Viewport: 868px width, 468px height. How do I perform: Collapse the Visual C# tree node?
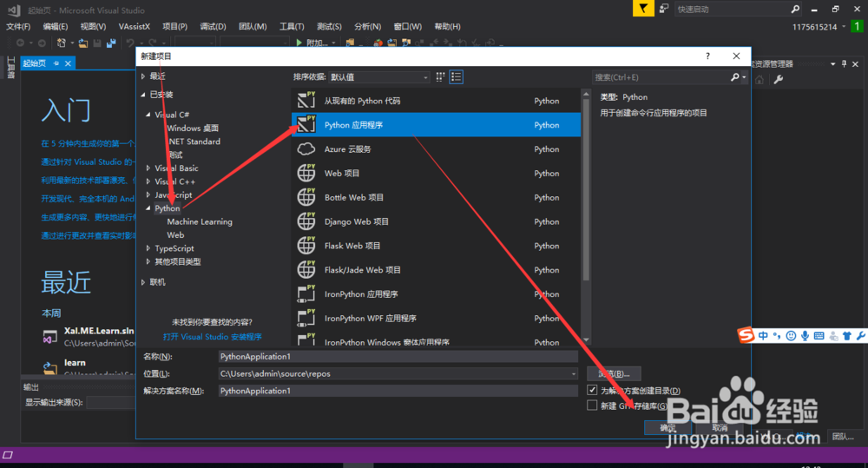point(148,115)
